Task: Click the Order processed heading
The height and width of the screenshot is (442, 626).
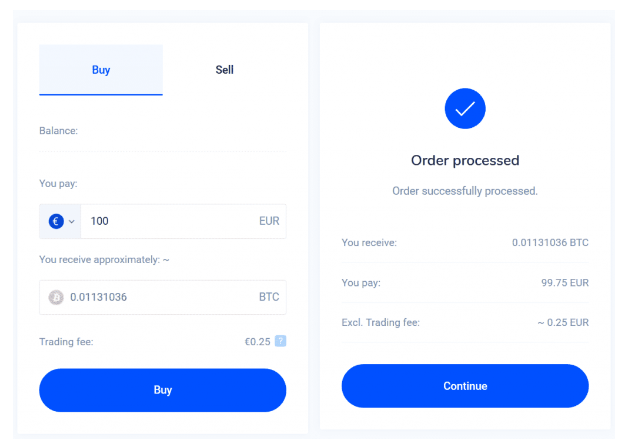Action: pos(465,161)
